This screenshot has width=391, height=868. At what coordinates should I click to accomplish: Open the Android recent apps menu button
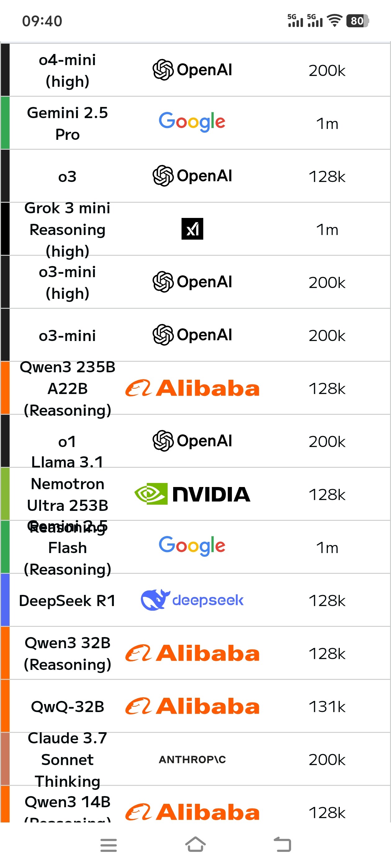109,845
